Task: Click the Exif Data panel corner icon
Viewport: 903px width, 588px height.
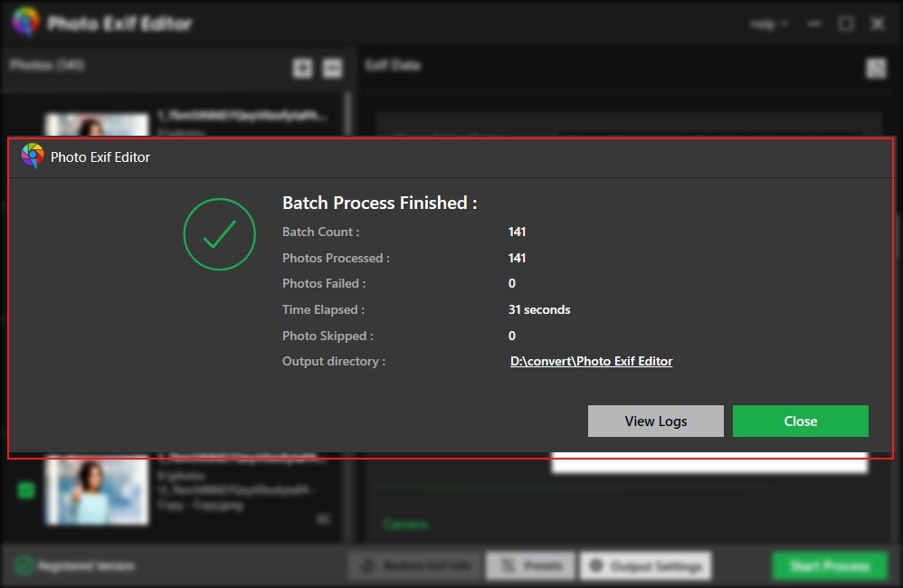Action: 876,68
